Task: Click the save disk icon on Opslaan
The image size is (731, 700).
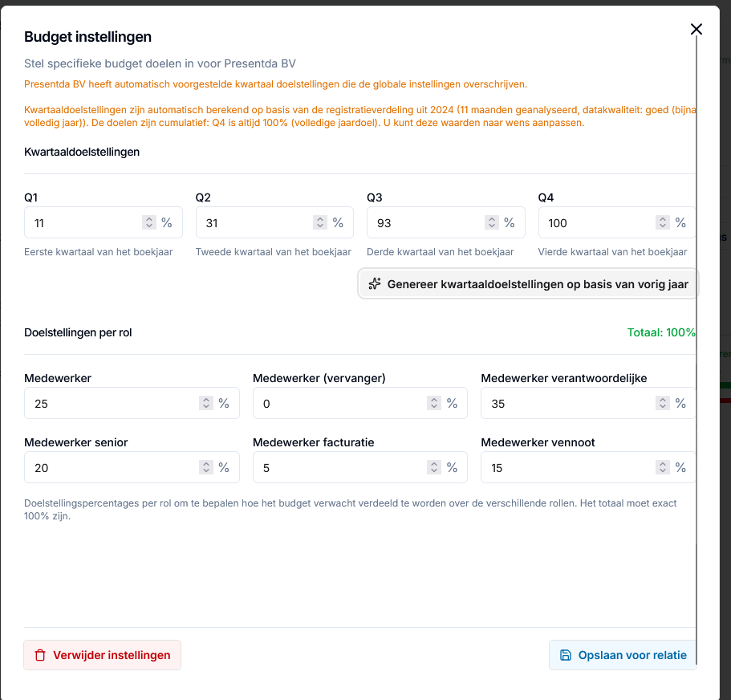Action: [x=565, y=655]
